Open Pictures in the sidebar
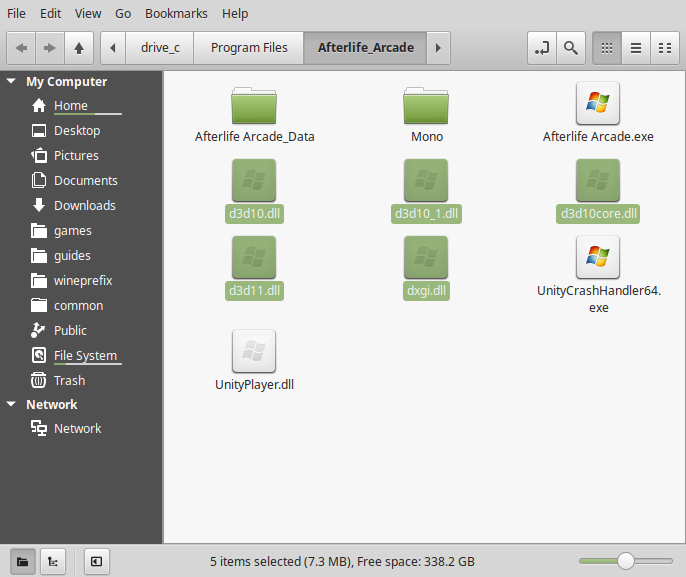 81,155
